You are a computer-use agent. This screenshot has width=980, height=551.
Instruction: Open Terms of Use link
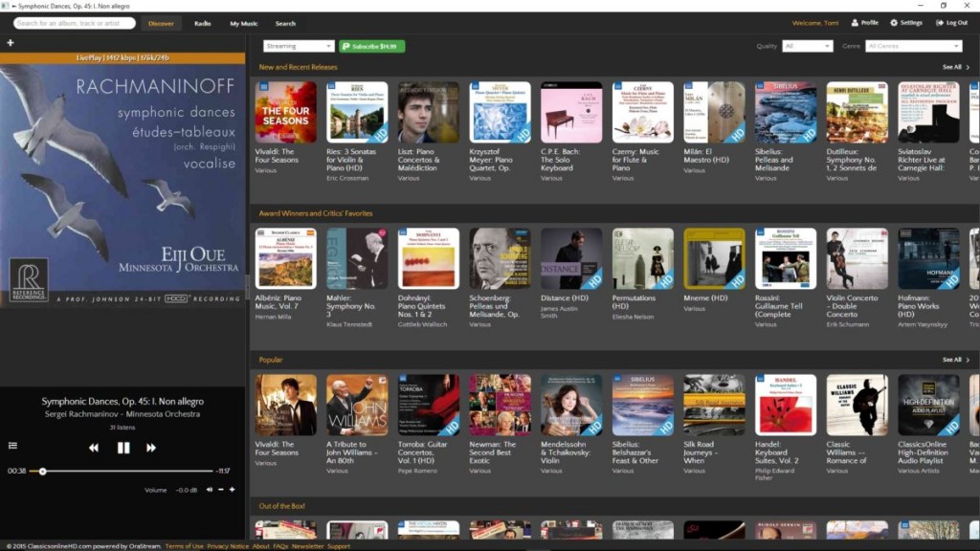coord(184,546)
